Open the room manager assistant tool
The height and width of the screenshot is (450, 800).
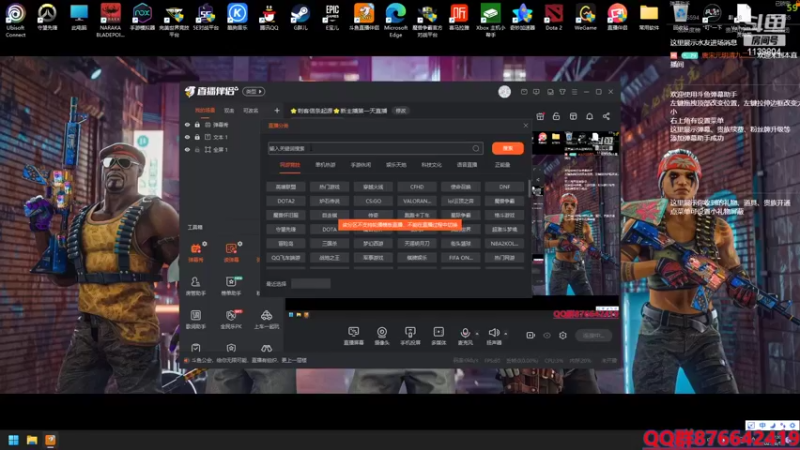[x=196, y=285]
